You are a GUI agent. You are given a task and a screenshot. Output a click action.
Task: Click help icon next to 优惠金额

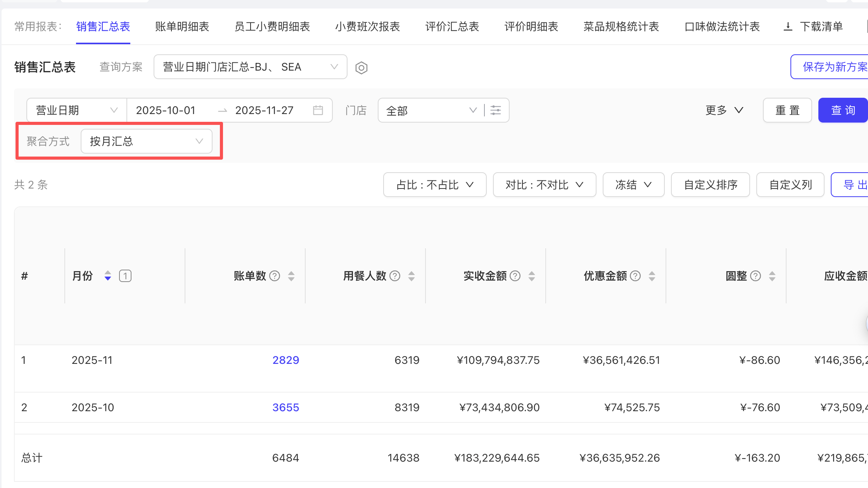[x=635, y=276]
